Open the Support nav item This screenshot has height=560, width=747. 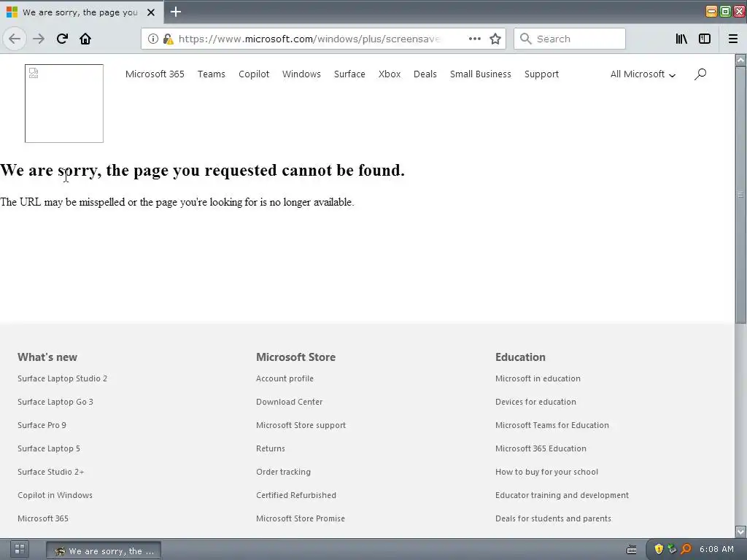point(541,74)
